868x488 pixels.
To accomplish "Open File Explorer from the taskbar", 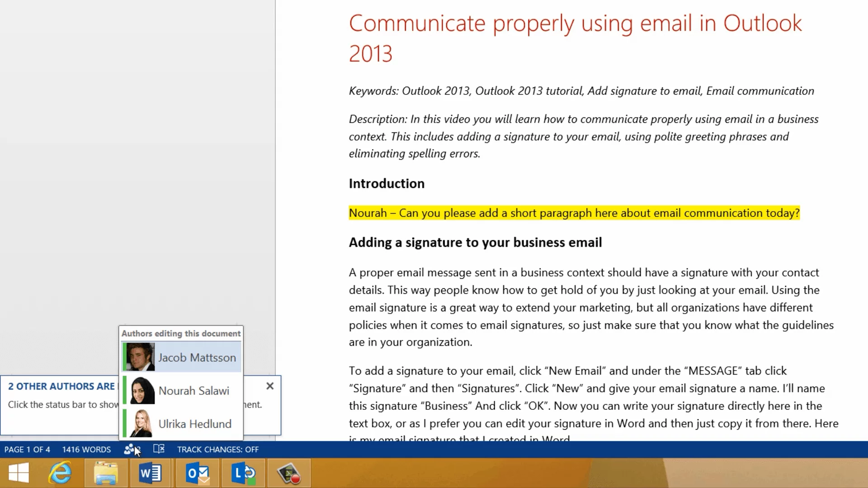I will (106, 474).
